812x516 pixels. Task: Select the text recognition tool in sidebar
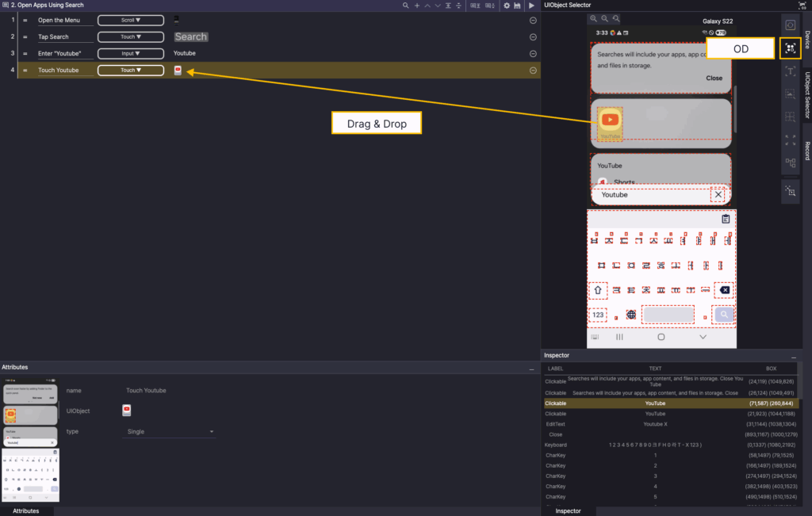790,71
